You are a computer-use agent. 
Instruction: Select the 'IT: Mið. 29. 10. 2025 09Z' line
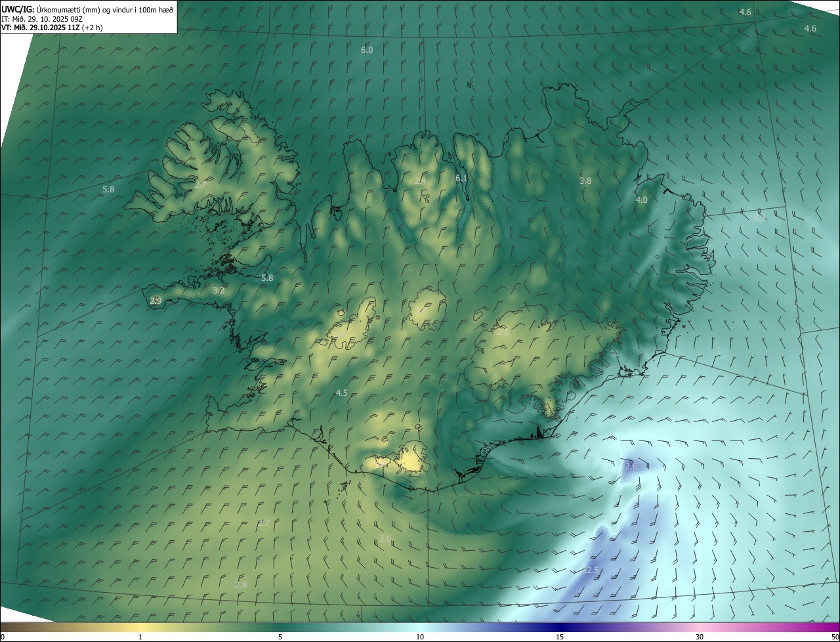tap(41, 18)
